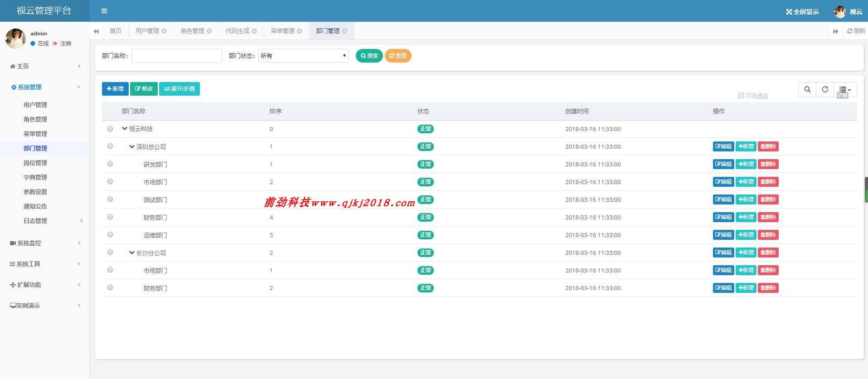868x379 pixels.
Task: Switch to the 用户管理 tab
Action: pos(147,31)
